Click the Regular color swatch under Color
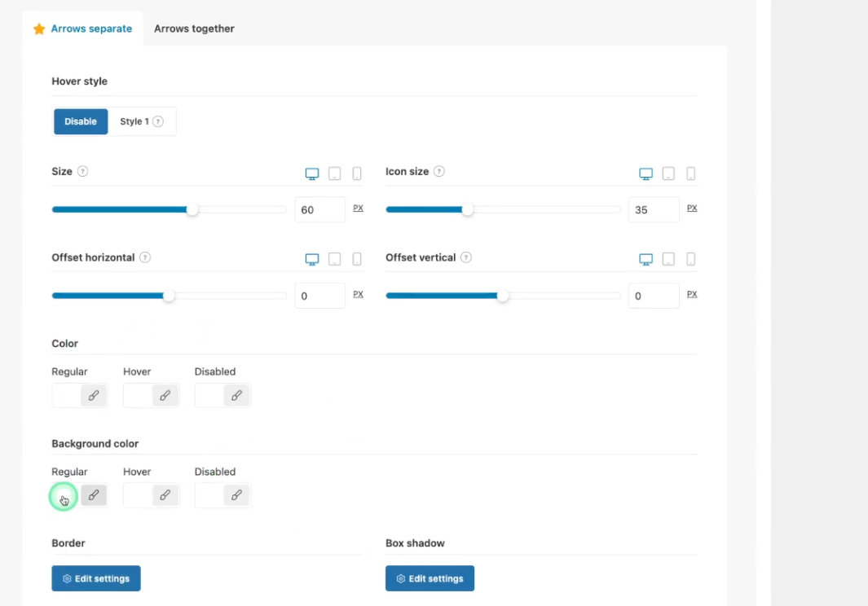The image size is (868, 606). point(66,396)
